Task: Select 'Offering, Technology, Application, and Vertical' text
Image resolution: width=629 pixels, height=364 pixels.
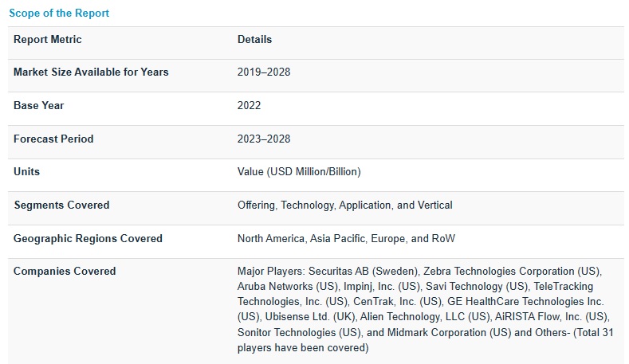Action: click(x=344, y=205)
